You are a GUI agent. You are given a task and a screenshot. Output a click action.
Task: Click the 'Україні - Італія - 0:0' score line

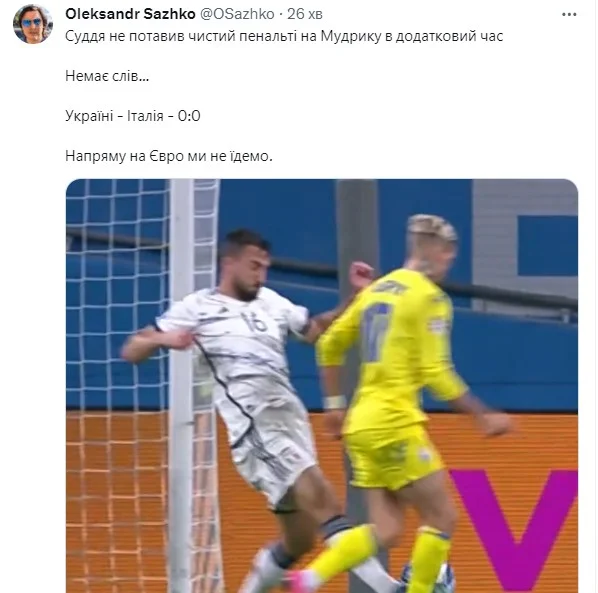133,116
